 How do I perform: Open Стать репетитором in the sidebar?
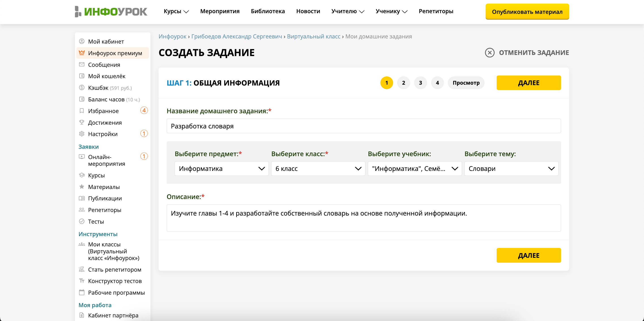click(x=115, y=270)
